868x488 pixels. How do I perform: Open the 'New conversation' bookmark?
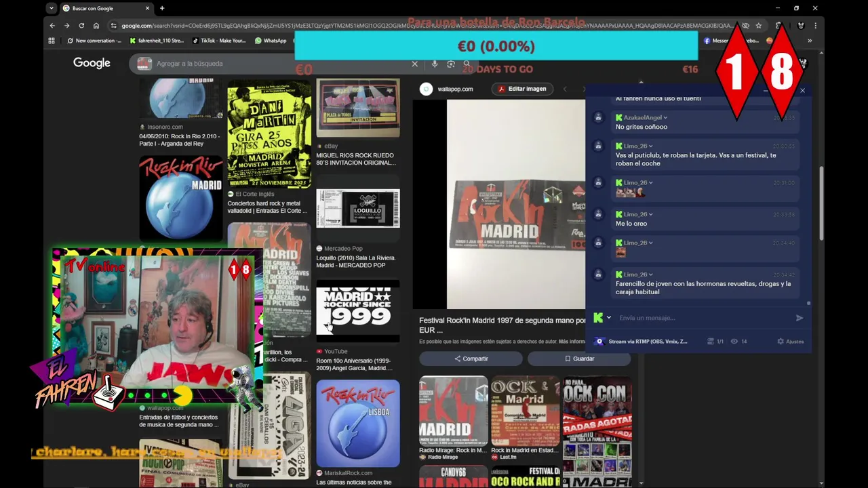(x=94, y=41)
